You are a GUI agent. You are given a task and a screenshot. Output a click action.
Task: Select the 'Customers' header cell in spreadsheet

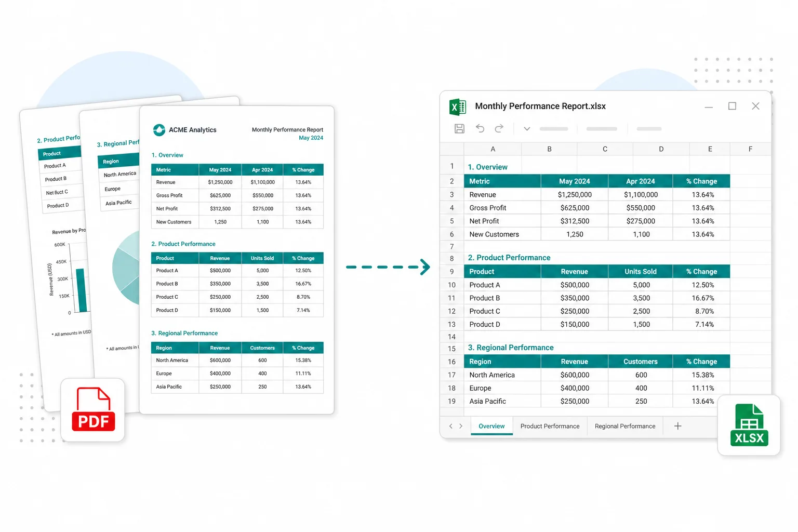pyautogui.click(x=641, y=362)
